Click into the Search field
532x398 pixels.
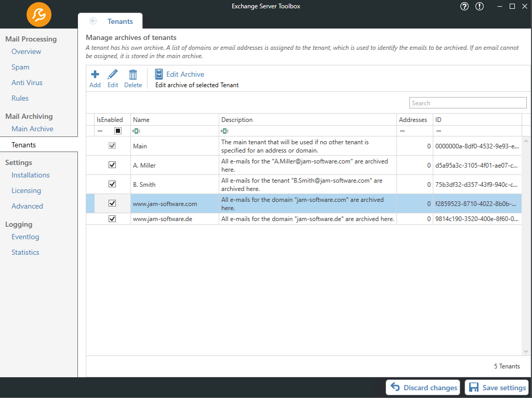tap(468, 103)
